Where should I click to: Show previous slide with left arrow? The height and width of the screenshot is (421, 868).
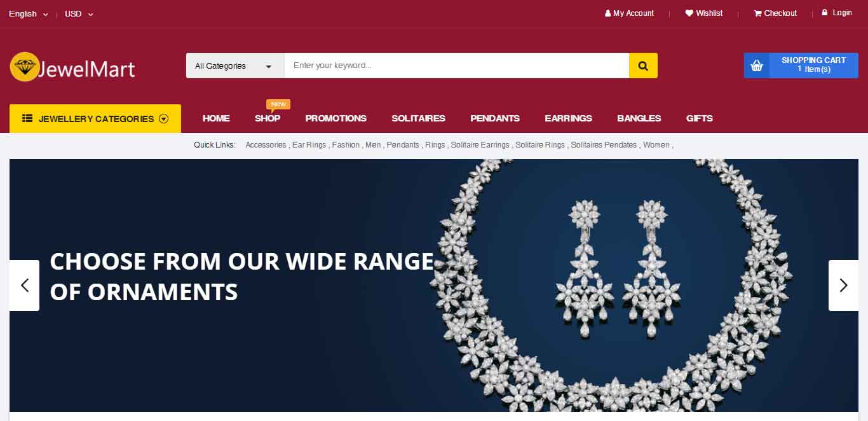coord(24,286)
